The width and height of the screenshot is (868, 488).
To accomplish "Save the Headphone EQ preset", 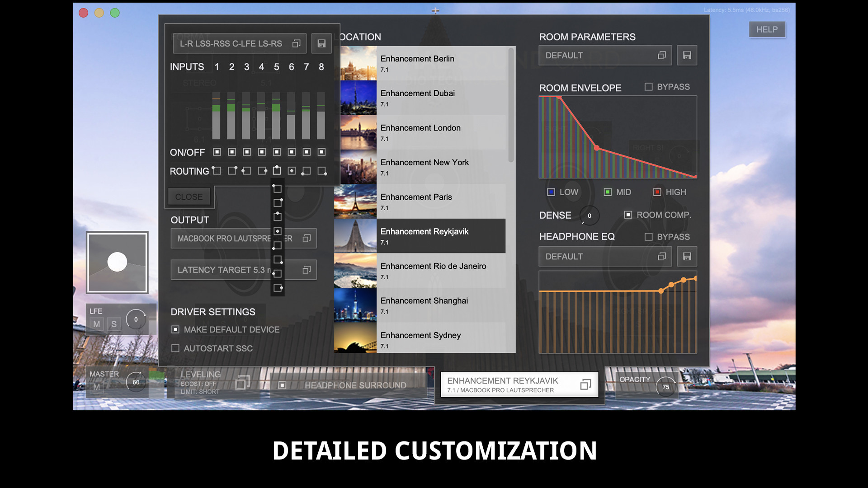I will pos(687,256).
